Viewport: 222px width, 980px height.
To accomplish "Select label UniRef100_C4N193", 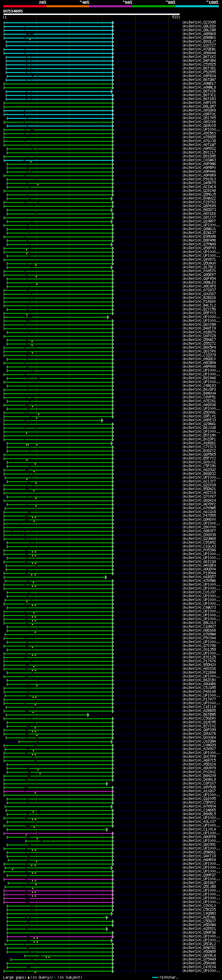I will click(x=199, y=386).
